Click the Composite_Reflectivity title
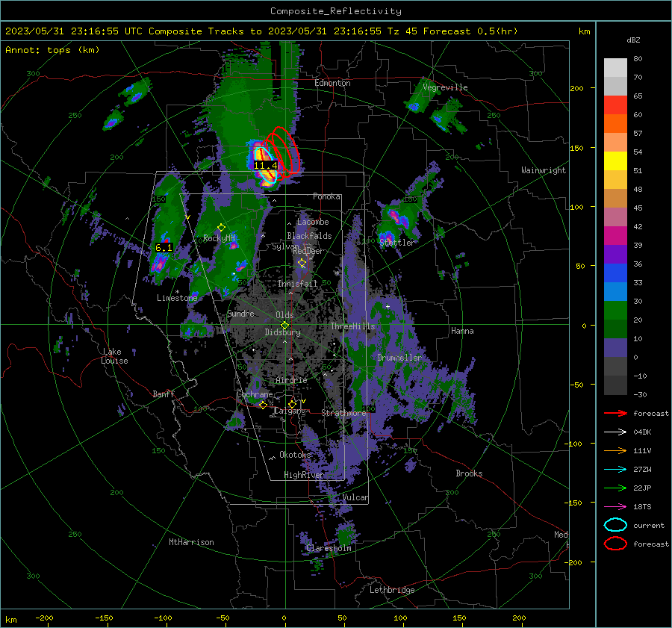Viewport: 672px width, 628px height. (x=335, y=11)
